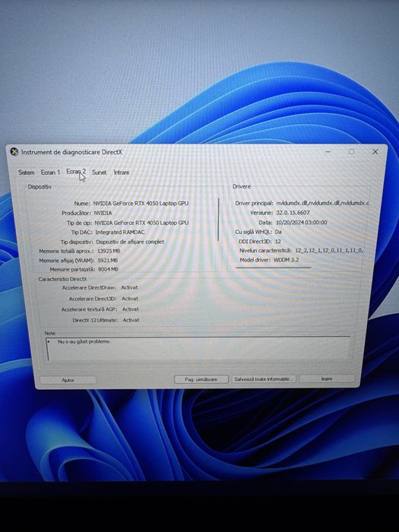Click Accelerare DirectDraw Activat value
This screenshot has width=399, height=532.
point(129,287)
